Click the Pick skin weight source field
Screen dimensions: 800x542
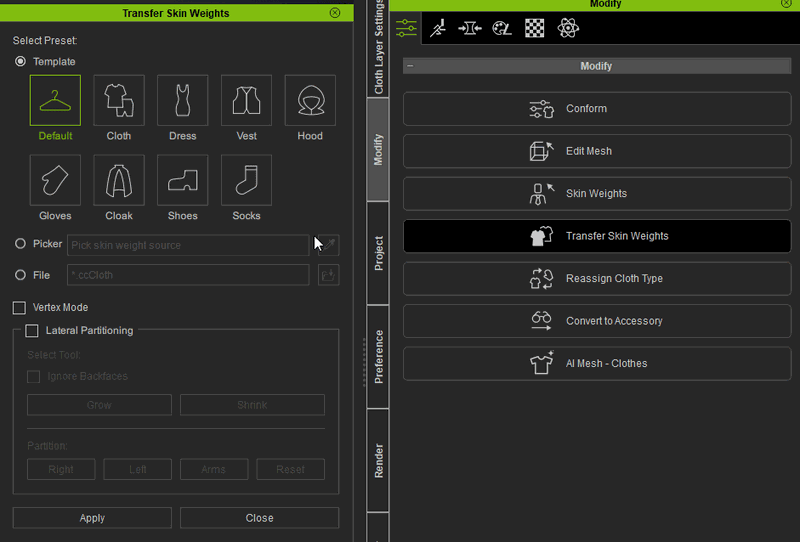point(188,245)
